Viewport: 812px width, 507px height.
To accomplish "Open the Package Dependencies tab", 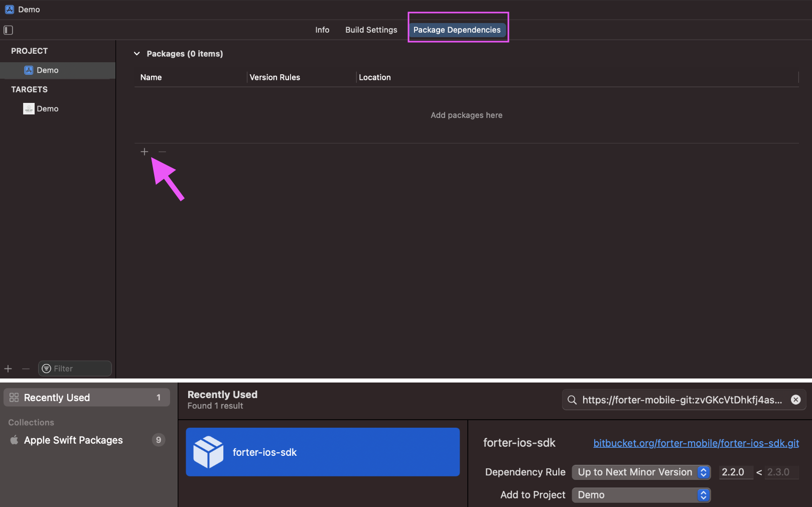I will point(457,30).
